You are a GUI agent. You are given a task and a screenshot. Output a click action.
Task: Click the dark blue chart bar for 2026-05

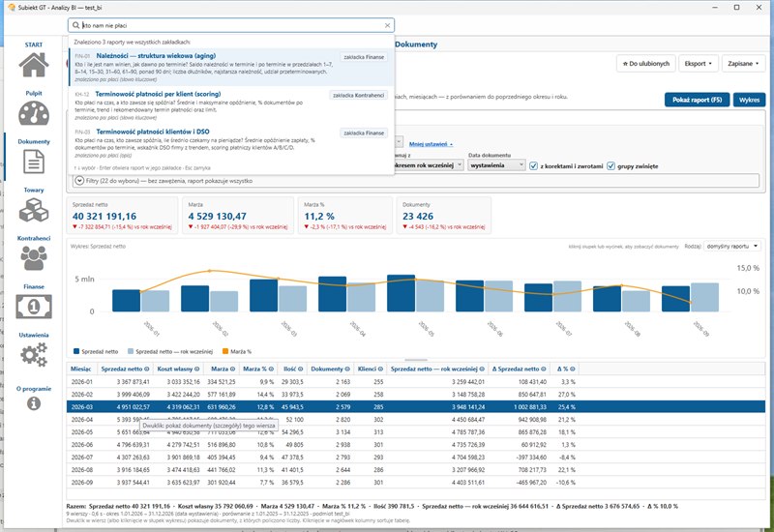pos(402,293)
